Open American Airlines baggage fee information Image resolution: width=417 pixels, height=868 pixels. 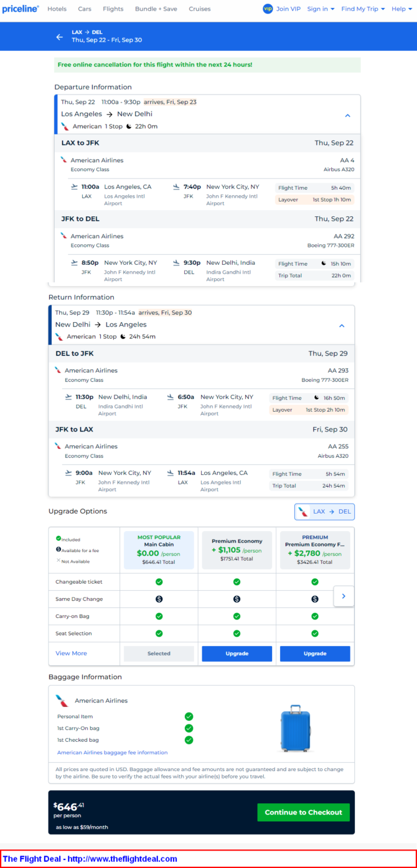(x=112, y=752)
